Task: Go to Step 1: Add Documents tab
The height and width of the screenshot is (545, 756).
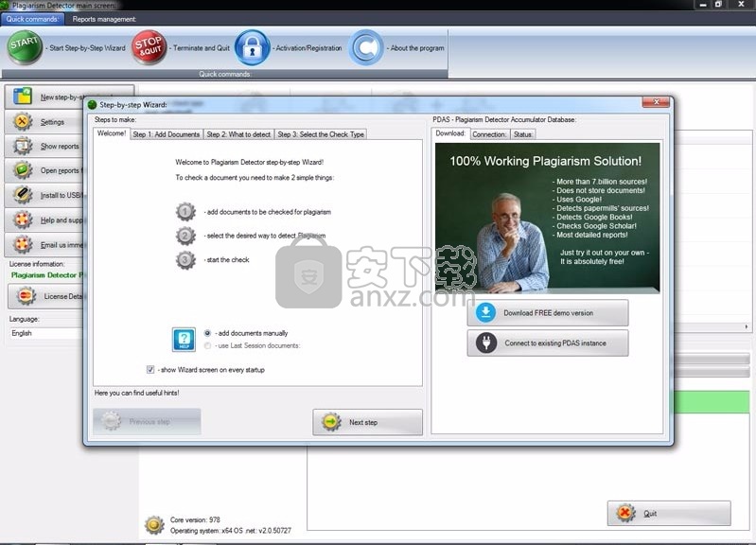Action: click(167, 134)
